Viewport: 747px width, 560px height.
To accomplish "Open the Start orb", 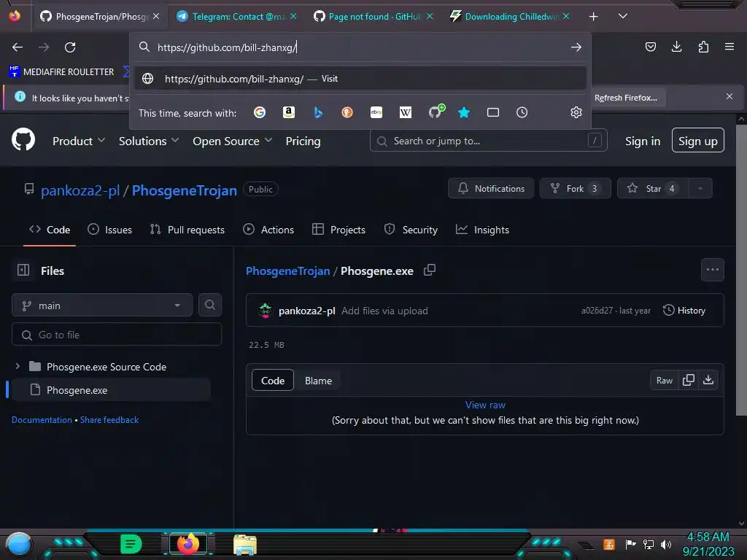I will click(19, 544).
